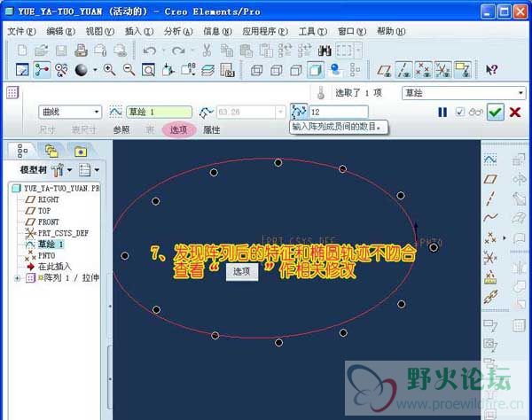532x420 pixels.
Task: Cut selection with the scissors icon
Action: click(x=207, y=51)
